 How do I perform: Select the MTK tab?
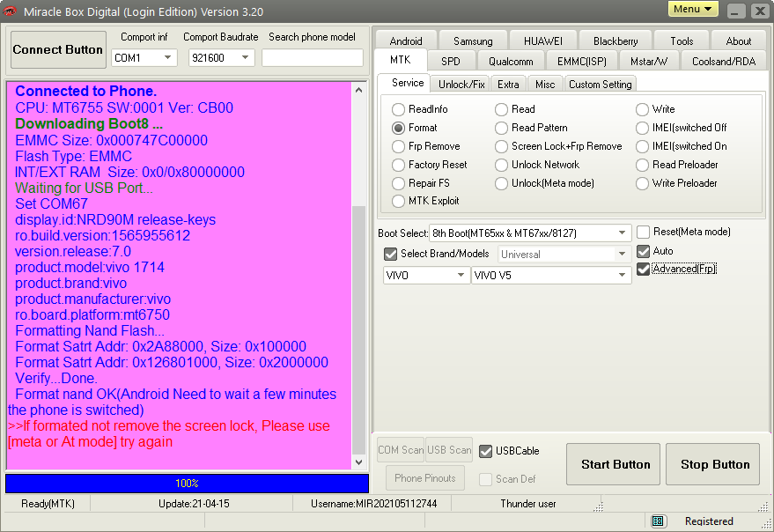[401, 60]
